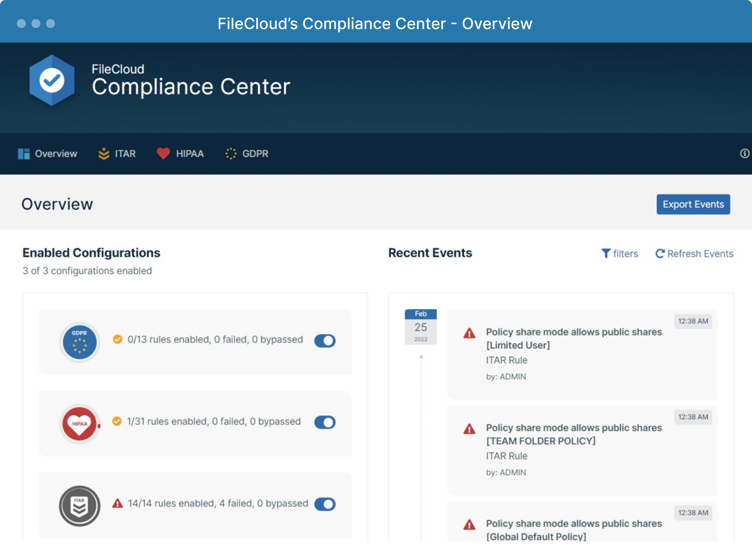Click 12:38 AM timestamp on Limited User event

click(693, 321)
